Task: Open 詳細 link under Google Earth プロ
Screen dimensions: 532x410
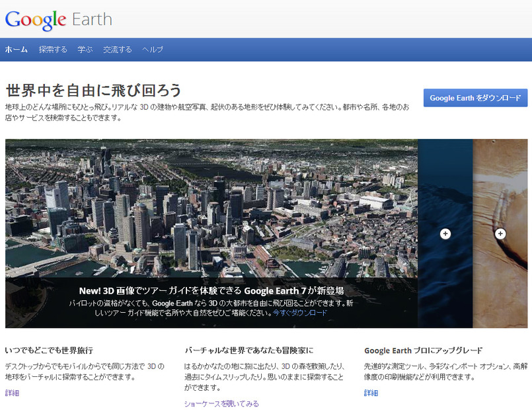Action: pyautogui.click(x=371, y=393)
